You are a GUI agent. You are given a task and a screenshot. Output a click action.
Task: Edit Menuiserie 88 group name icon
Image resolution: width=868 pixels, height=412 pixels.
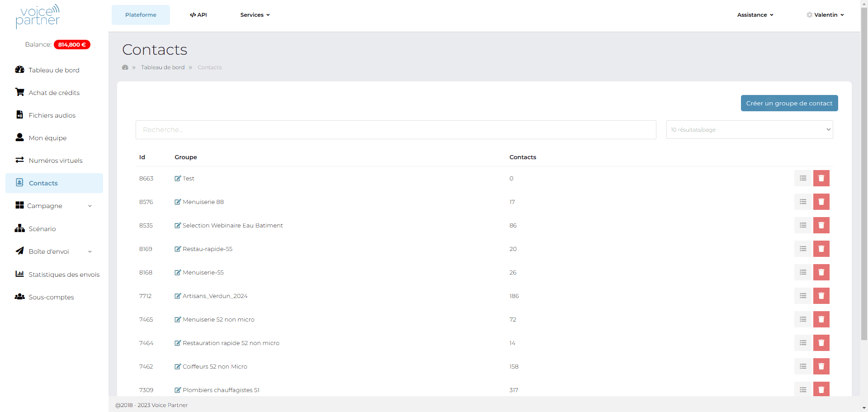click(x=178, y=202)
